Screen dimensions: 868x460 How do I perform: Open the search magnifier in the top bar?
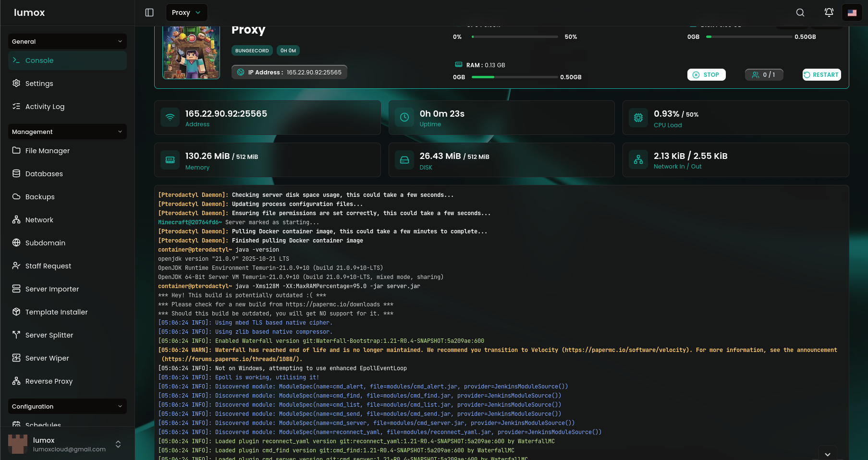800,12
